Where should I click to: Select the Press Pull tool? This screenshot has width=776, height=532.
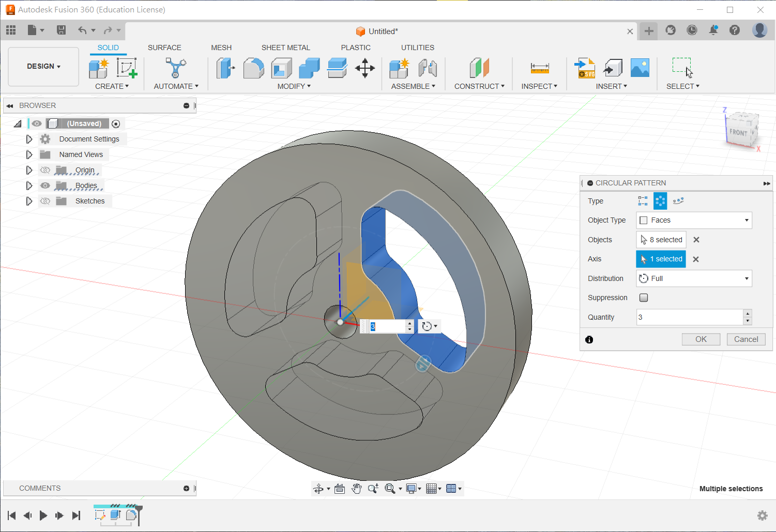tap(225, 68)
